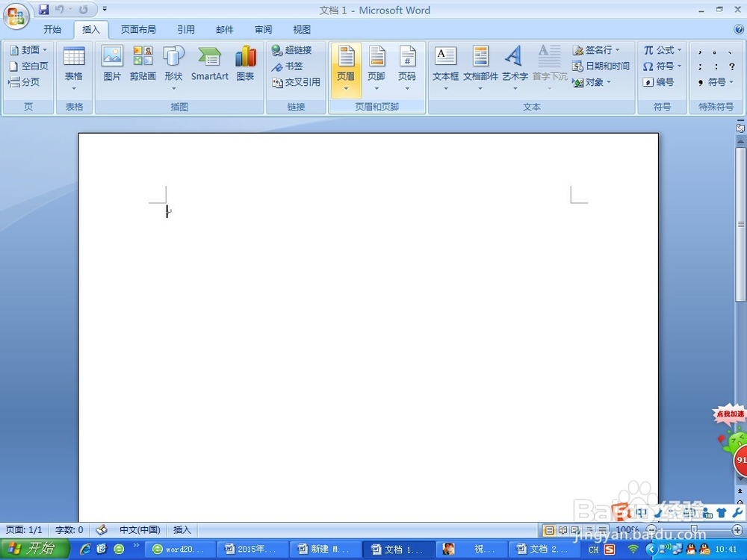Open the Table (表格) dropdown
This screenshot has height=560, width=747.
[73, 63]
